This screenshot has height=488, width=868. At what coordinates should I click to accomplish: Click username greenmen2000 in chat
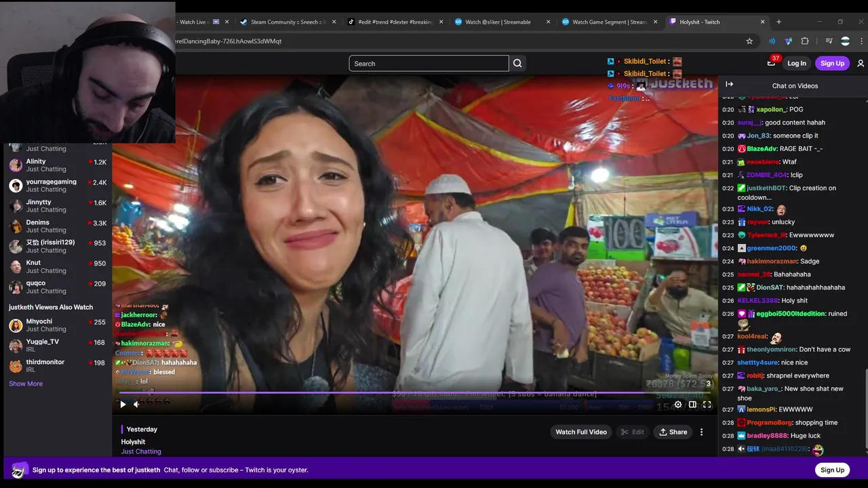(772, 248)
